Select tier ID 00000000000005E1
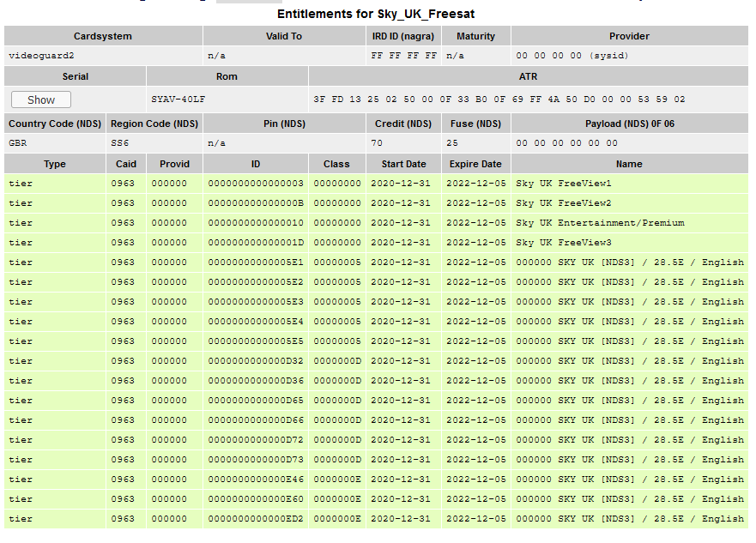The width and height of the screenshot is (756, 543). [x=256, y=262]
